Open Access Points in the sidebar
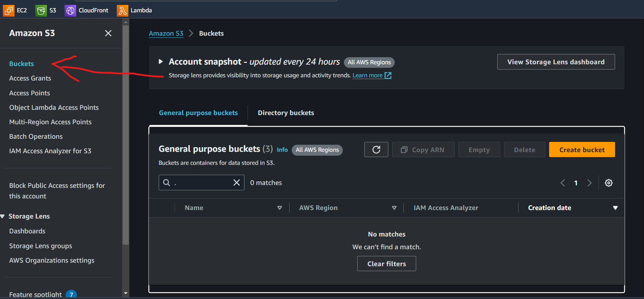The image size is (644, 299). tap(30, 93)
